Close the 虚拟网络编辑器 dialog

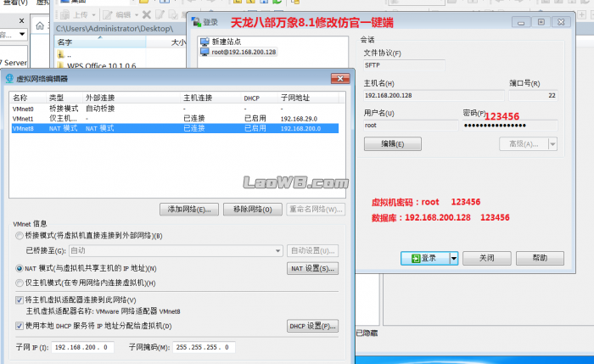[340, 78]
